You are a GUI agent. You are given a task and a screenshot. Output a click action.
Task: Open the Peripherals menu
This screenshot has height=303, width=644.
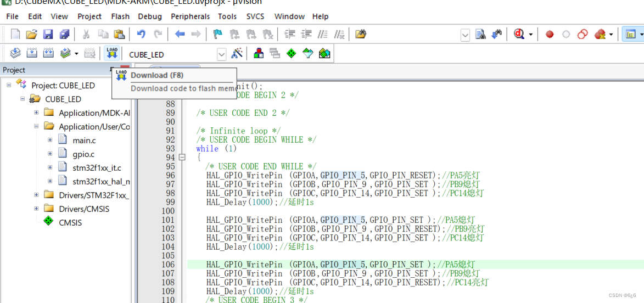[x=190, y=16]
